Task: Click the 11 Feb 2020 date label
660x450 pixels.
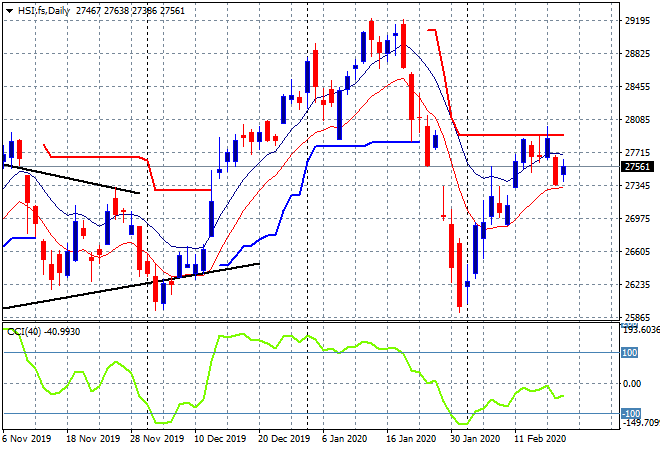Action: 540,439
